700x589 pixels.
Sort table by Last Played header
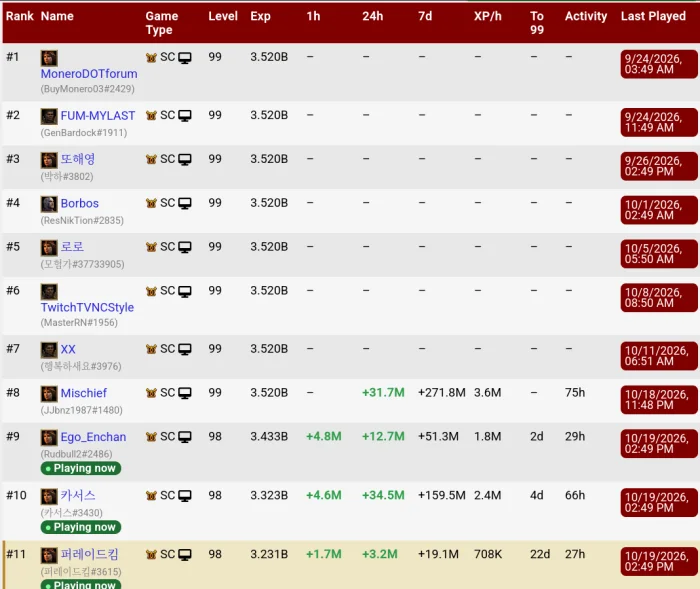click(653, 17)
